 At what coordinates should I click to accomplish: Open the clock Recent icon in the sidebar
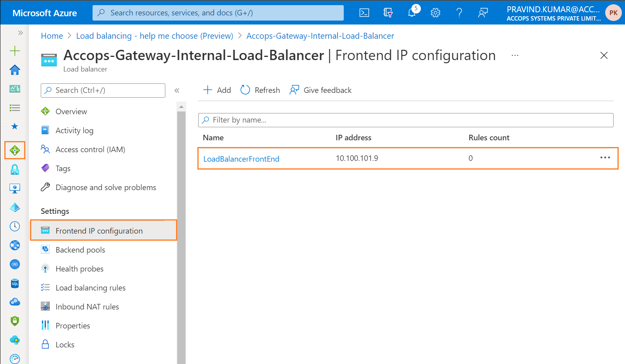tap(15, 226)
